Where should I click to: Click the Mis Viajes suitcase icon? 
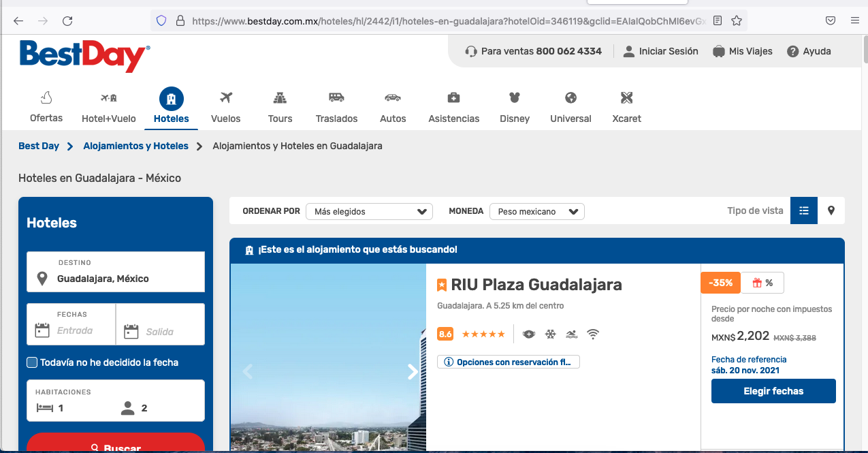[x=718, y=51]
